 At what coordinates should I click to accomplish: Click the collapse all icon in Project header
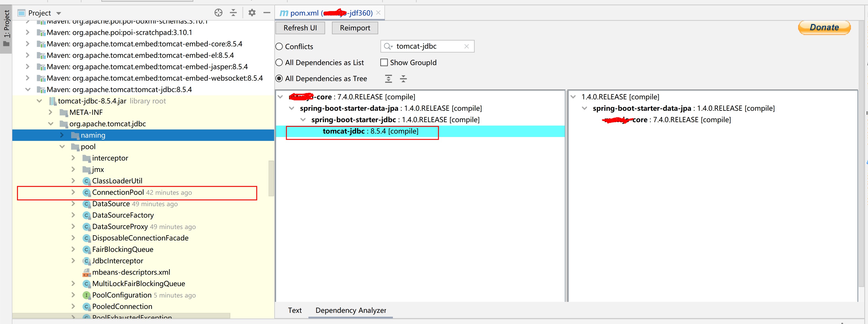(x=233, y=13)
